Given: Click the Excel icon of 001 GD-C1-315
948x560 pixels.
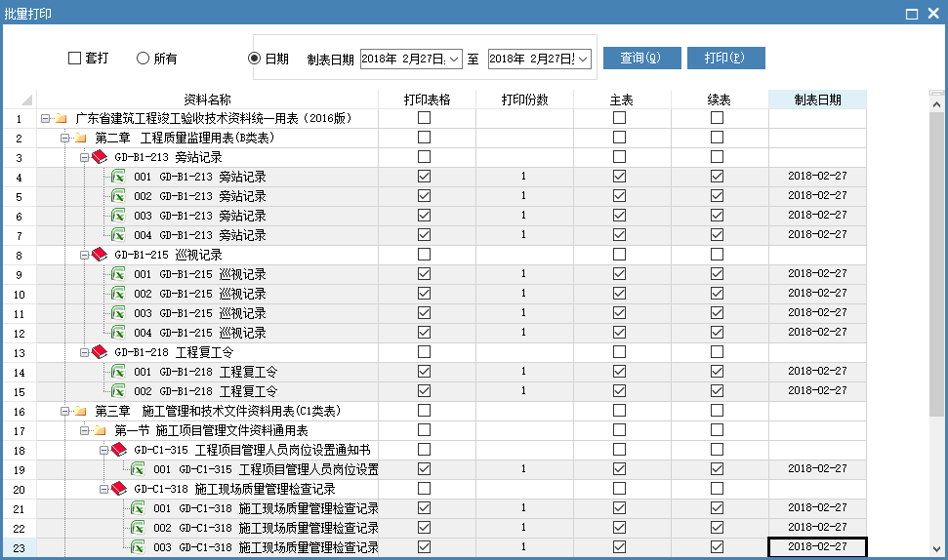Looking at the screenshot, I should coord(138,469).
